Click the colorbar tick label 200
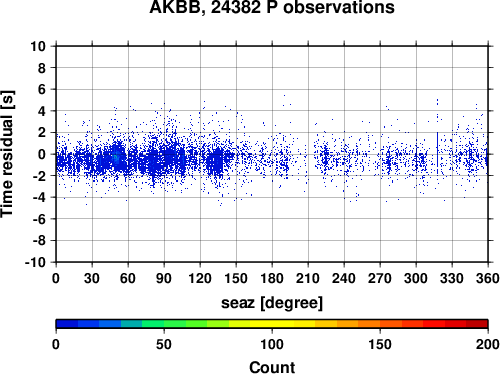 click(488, 344)
